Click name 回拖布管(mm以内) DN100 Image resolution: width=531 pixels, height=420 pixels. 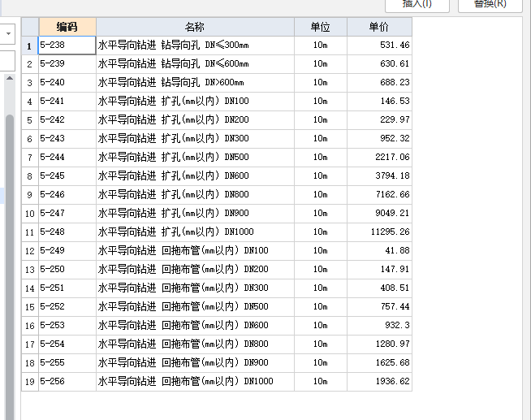[196, 251]
